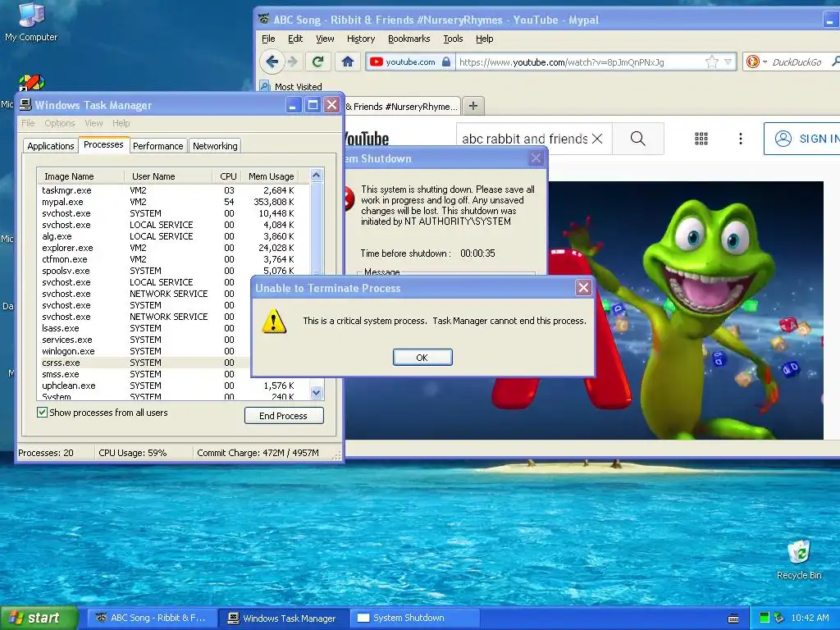Sort processes by CPU column header

pos(226,176)
